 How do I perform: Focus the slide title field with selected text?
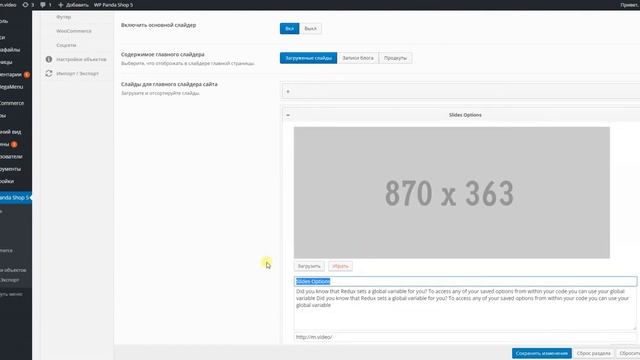pos(465,281)
